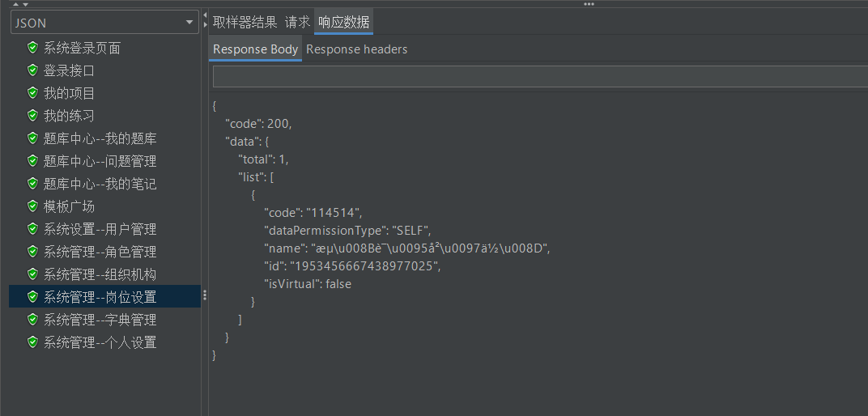Click success icon beside 我的练习
The image size is (868, 416).
32,116
